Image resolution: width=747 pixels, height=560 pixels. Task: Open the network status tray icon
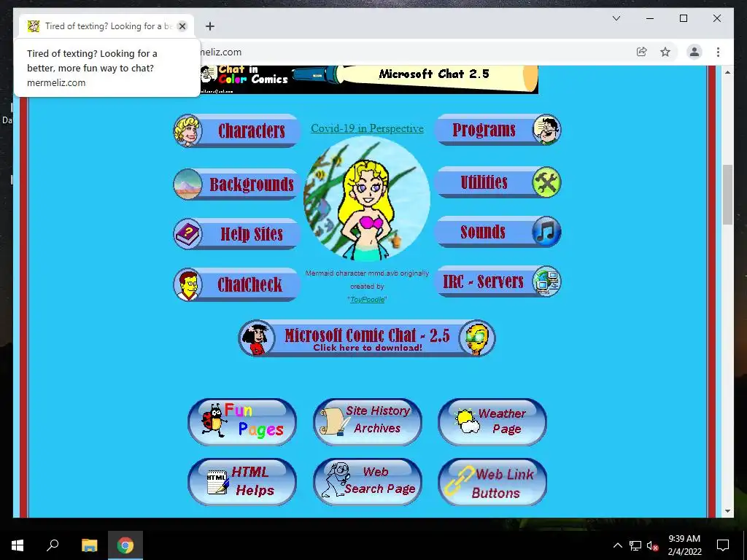click(x=635, y=545)
